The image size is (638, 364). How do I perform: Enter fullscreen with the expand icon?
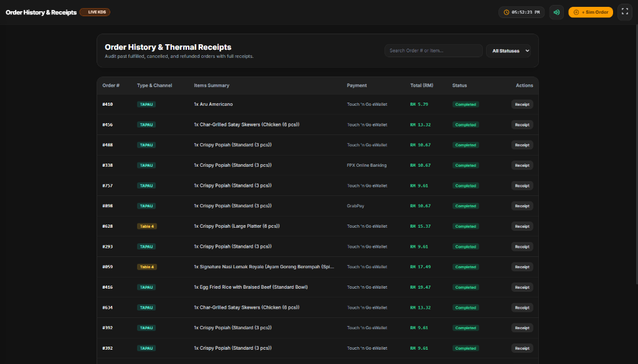pyautogui.click(x=624, y=12)
